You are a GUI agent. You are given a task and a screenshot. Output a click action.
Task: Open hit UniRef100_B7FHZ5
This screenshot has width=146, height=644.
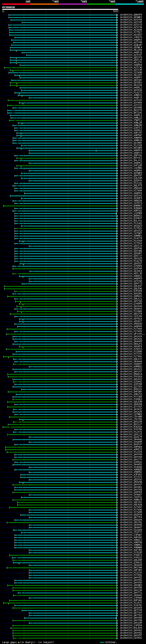[131, 291]
